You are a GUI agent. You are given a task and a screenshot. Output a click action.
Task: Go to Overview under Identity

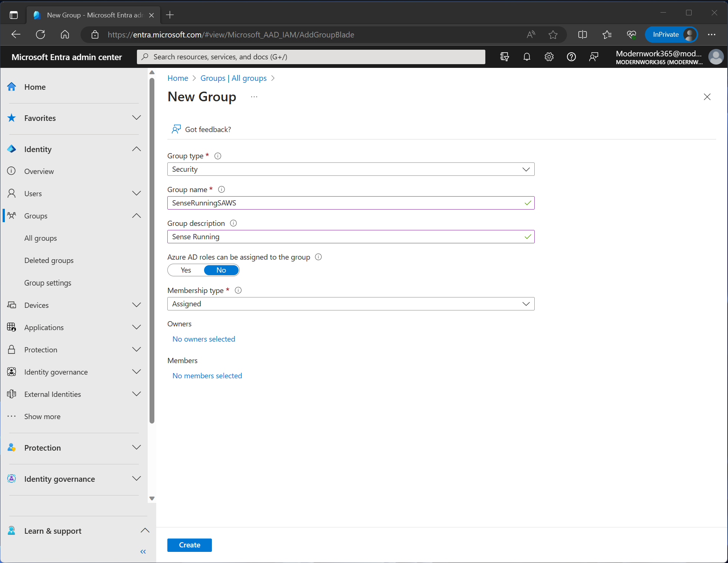click(x=39, y=171)
